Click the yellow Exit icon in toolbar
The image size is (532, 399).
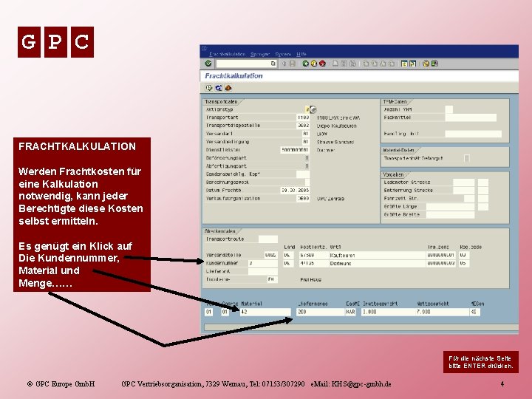click(314, 64)
